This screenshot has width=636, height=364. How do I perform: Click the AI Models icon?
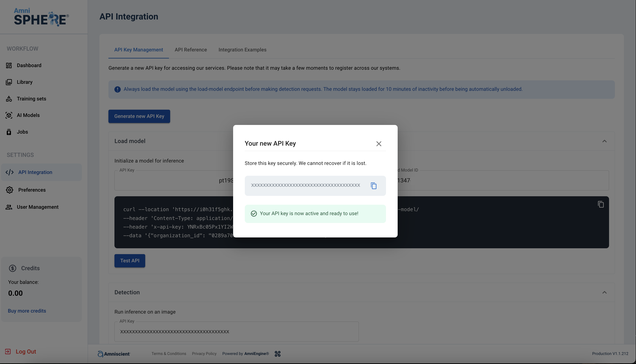[x=9, y=115]
